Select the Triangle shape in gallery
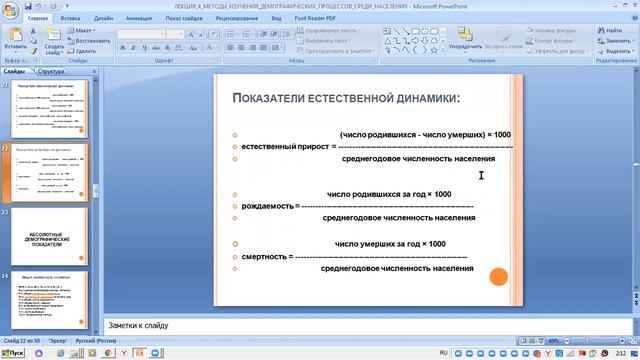The image size is (640, 360). (387, 41)
